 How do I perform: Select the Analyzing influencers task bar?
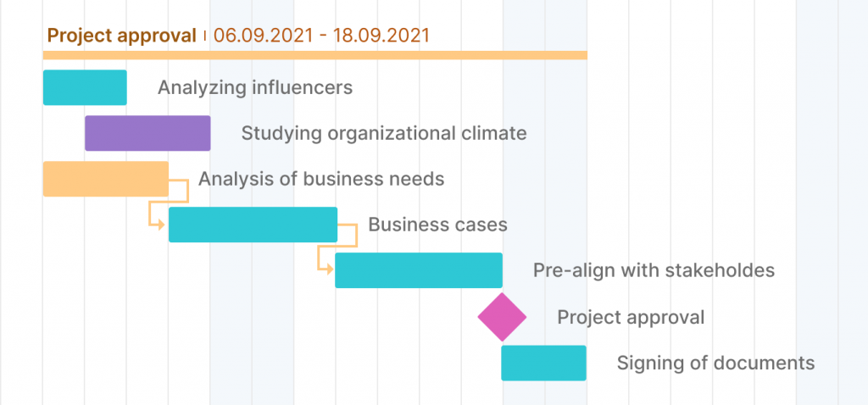(85, 87)
